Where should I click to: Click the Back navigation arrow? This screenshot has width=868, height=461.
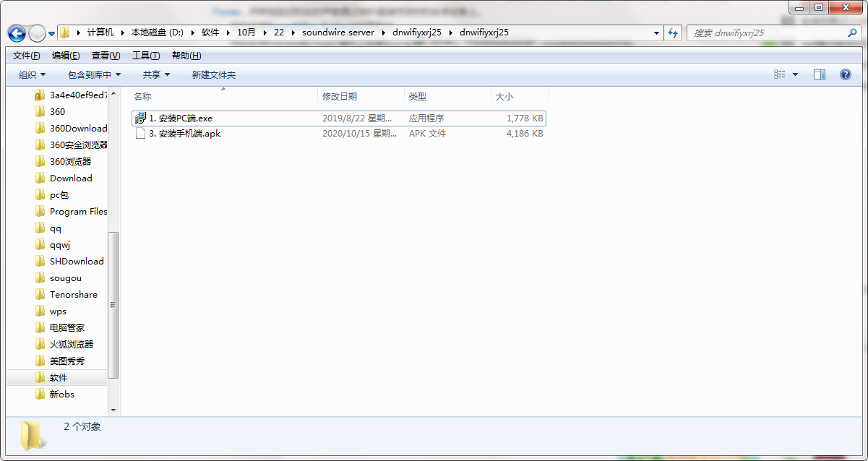pyautogui.click(x=16, y=33)
